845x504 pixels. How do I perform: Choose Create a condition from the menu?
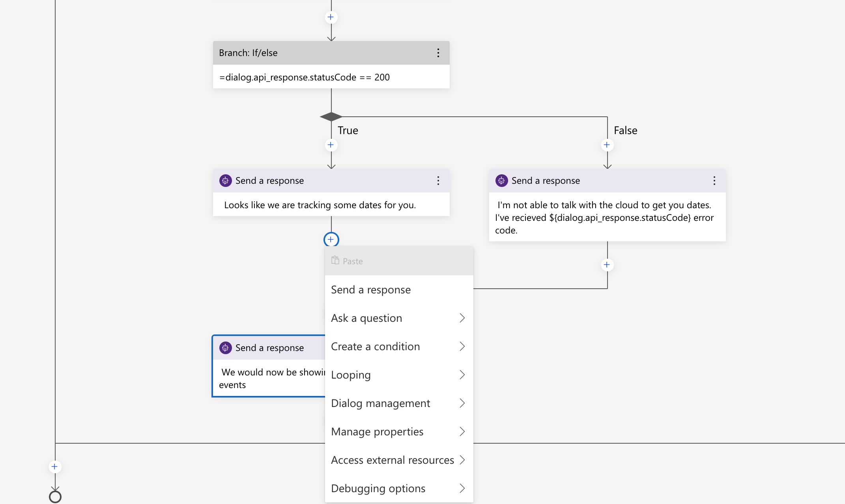399,346
